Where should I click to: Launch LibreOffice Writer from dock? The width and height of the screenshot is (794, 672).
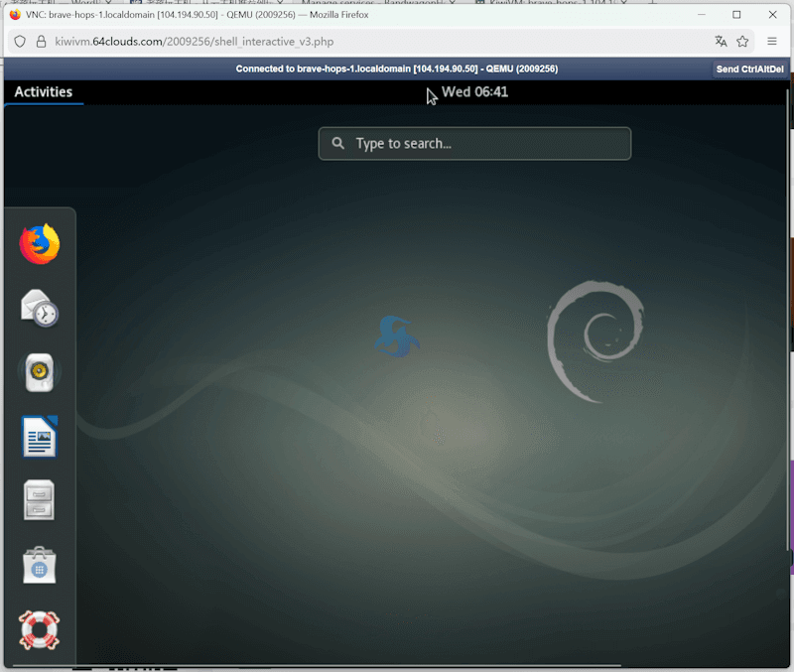pos(40,437)
